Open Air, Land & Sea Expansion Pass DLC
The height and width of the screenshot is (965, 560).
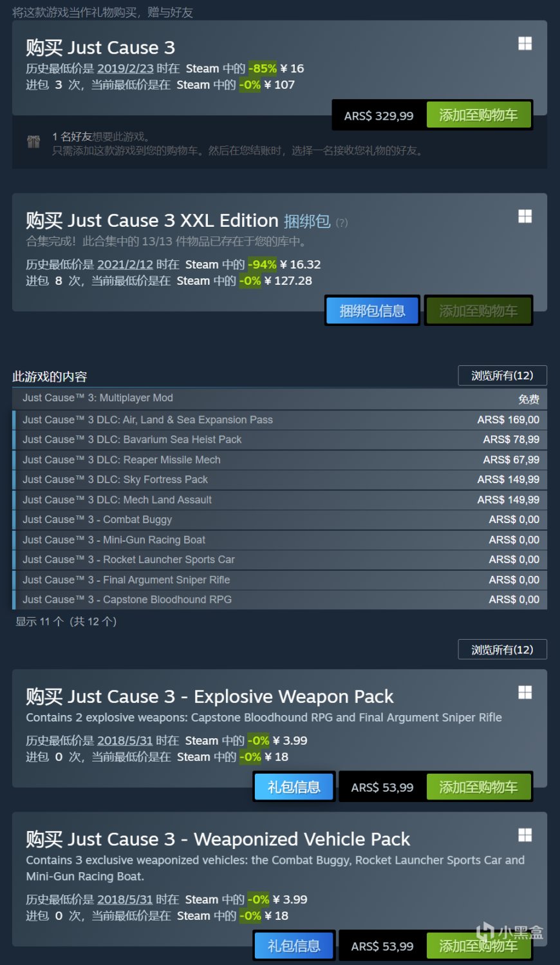click(x=279, y=419)
